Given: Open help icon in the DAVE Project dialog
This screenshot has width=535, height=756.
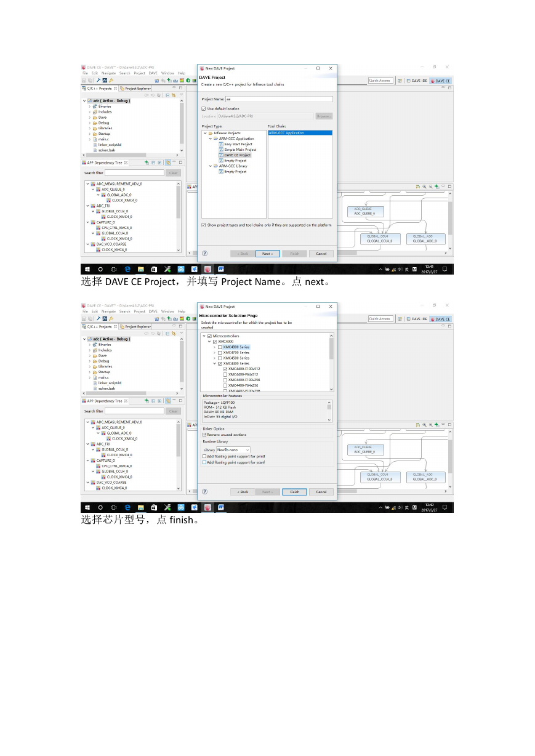Looking at the screenshot, I should click(x=204, y=253).
